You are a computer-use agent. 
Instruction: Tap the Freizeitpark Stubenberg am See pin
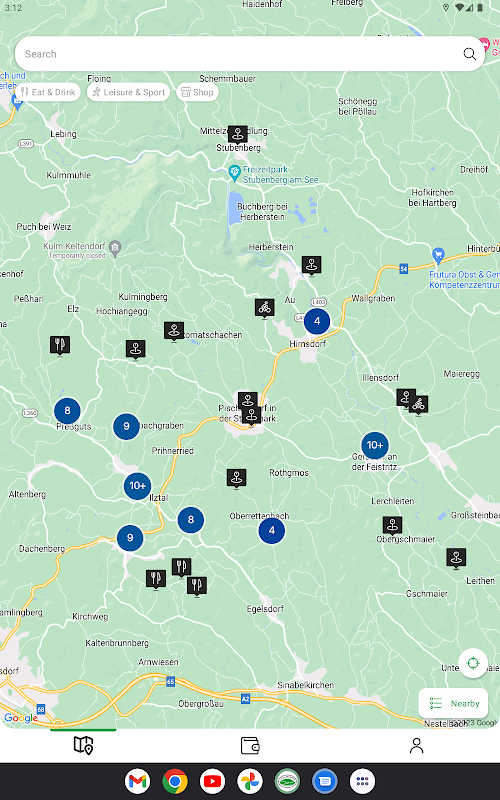[234, 173]
